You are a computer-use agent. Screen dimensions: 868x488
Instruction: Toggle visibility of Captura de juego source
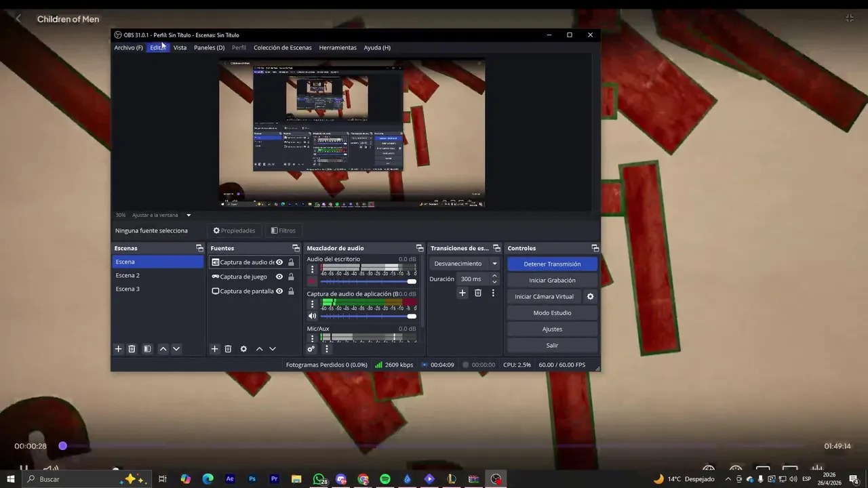(x=279, y=277)
